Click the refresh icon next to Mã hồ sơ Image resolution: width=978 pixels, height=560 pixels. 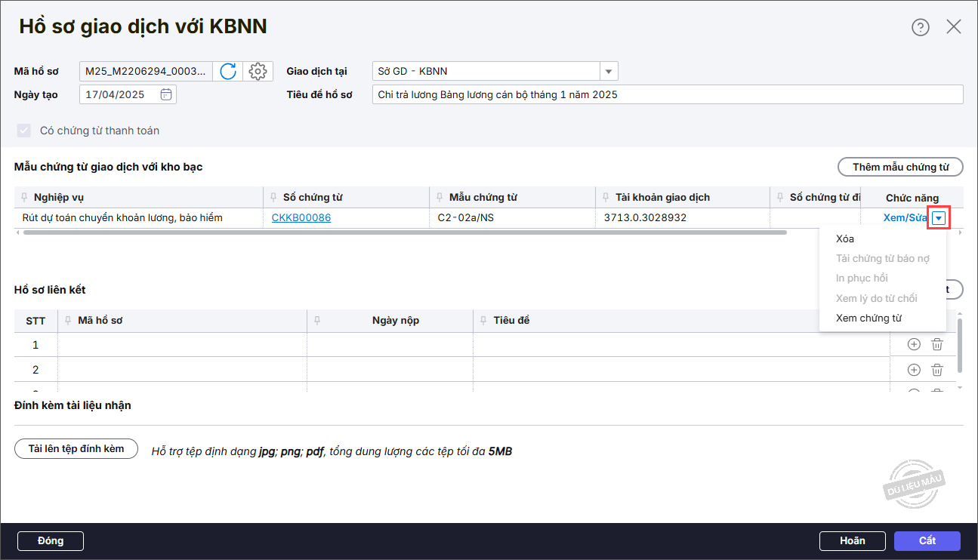pos(228,72)
